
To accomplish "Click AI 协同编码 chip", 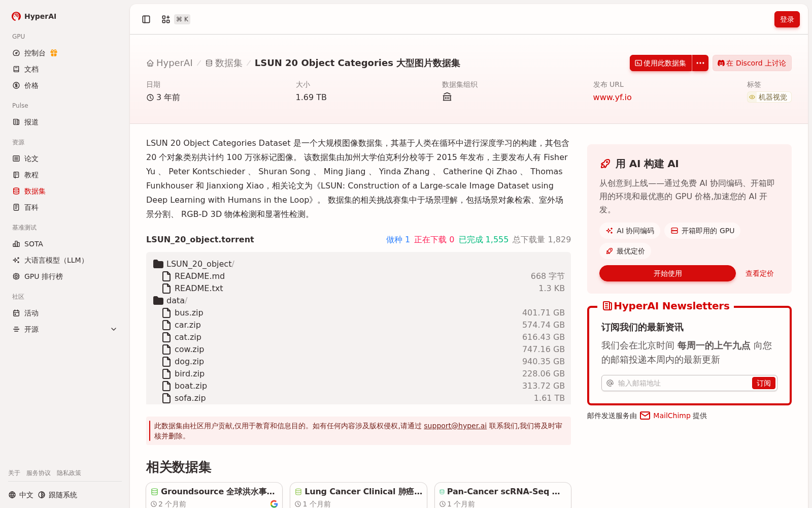I will (x=630, y=231).
